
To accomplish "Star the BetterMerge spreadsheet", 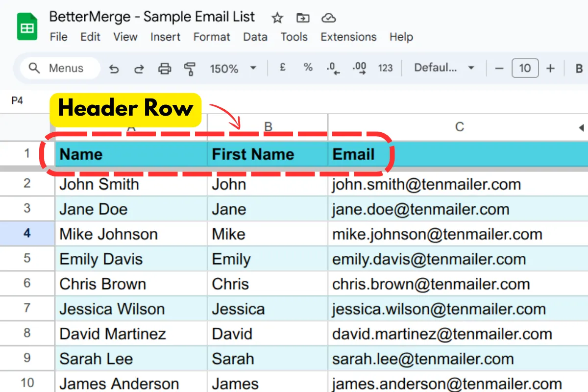I will [x=277, y=18].
